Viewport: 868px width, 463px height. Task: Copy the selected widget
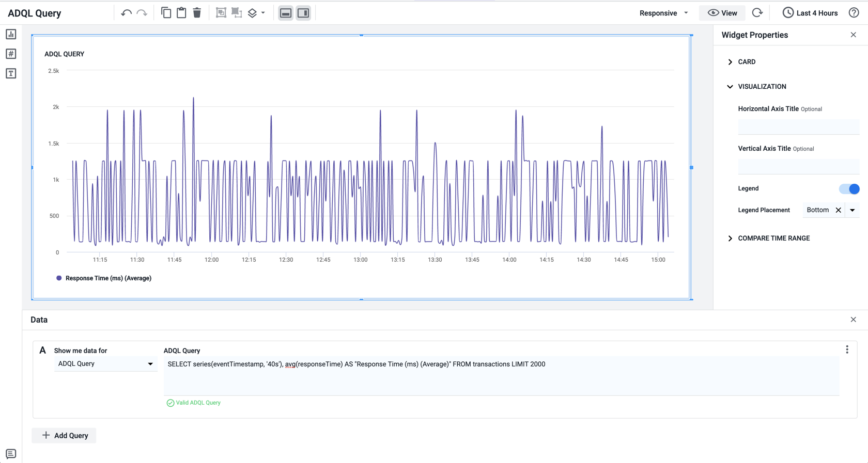[x=166, y=13]
